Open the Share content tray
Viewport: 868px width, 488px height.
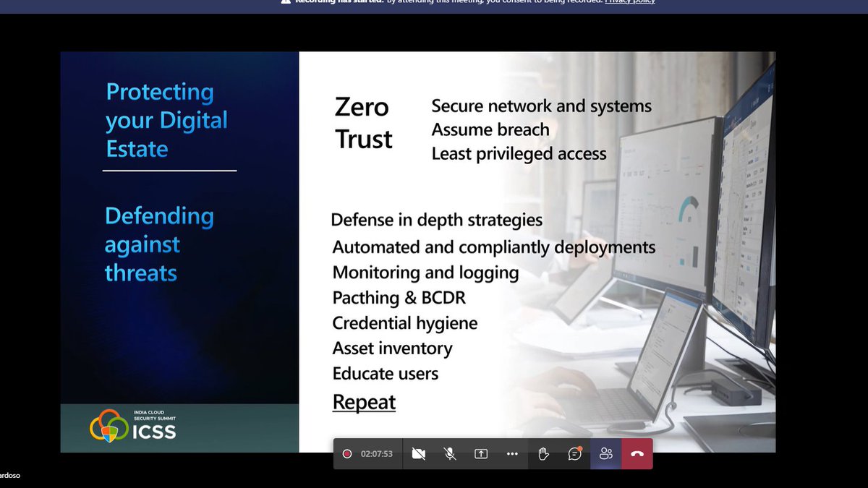point(480,454)
